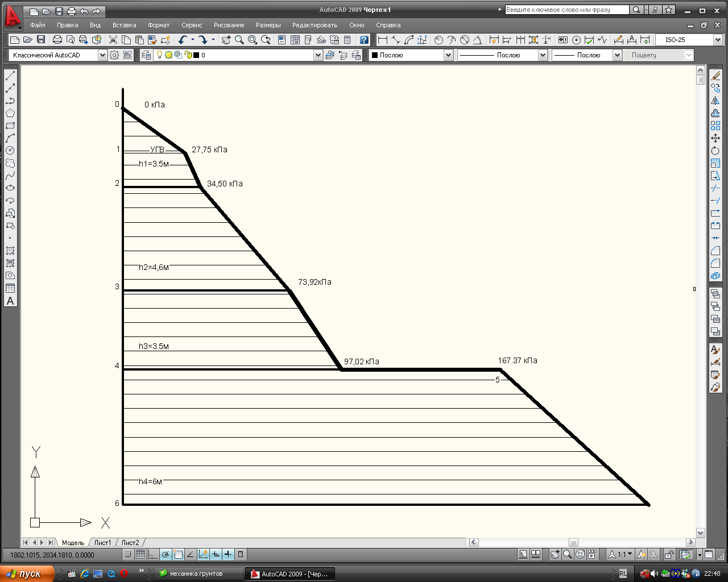Select the Move modify tool

point(715,138)
